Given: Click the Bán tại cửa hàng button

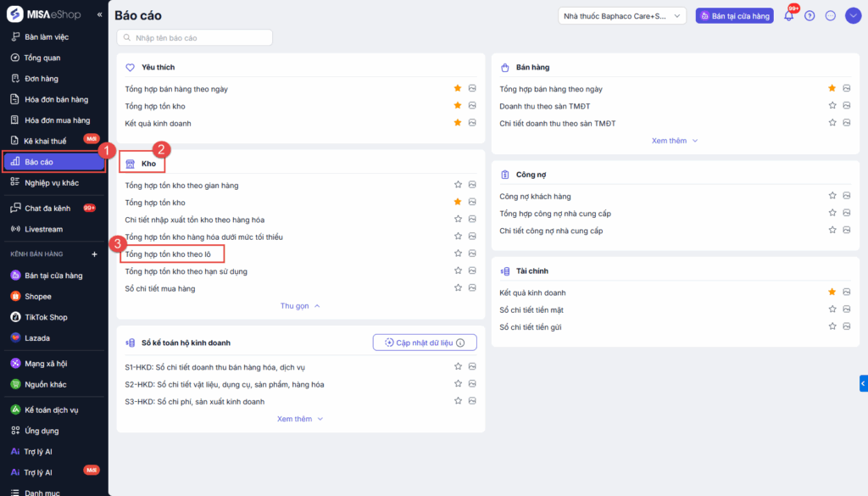Looking at the screenshot, I should 734,16.
